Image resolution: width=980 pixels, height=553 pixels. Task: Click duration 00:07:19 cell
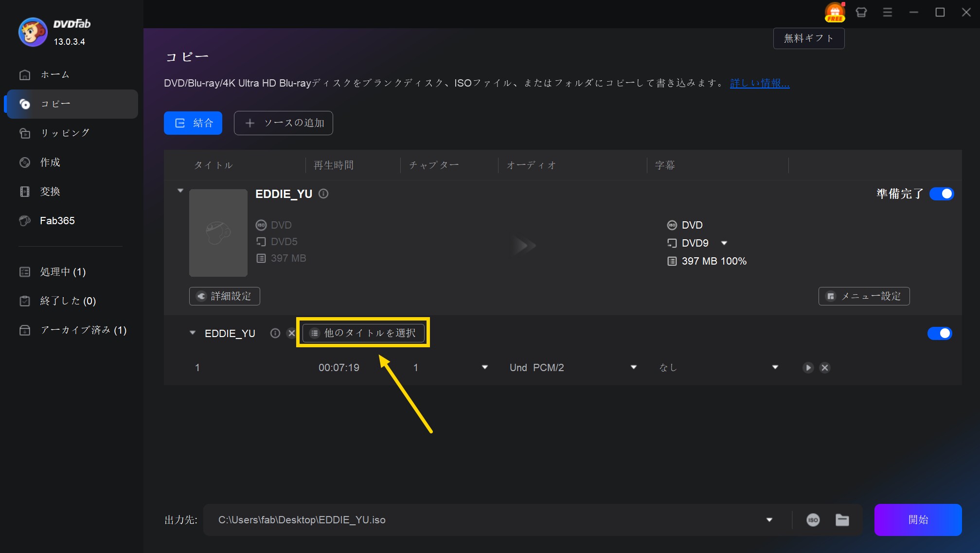(339, 368)
